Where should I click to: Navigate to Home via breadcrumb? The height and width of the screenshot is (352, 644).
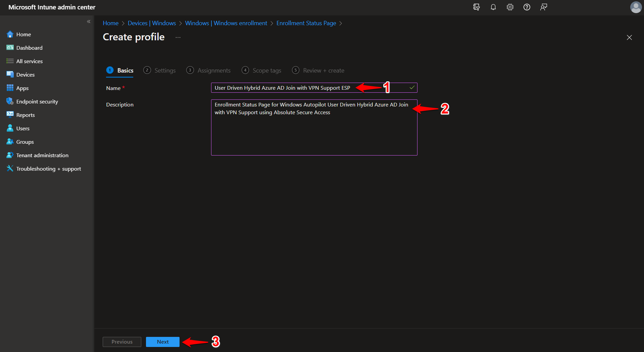[x=110, y=23]
